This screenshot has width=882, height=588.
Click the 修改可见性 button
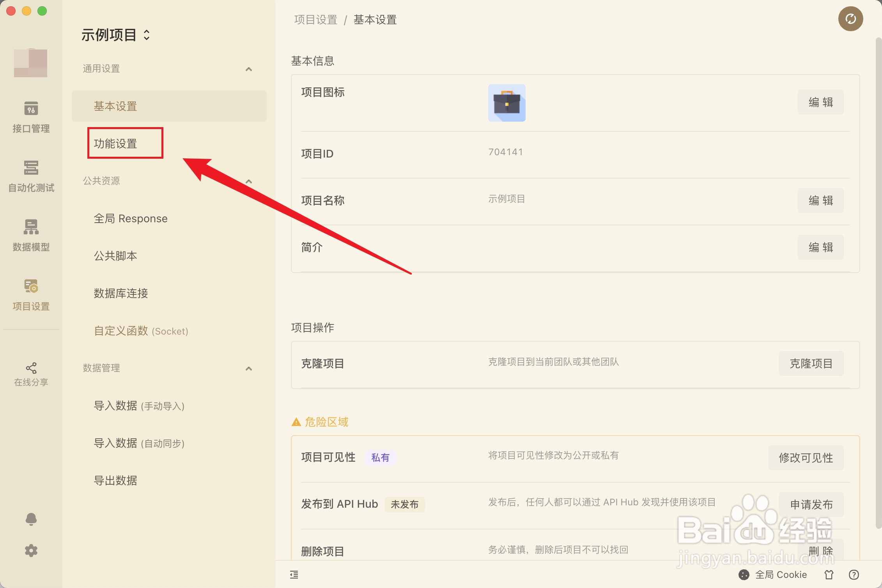[806, 457]
